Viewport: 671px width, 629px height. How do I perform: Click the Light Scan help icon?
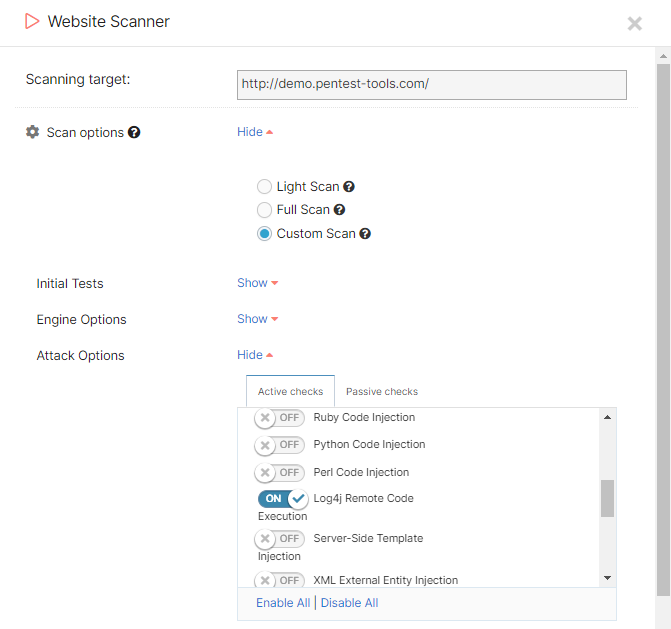(349, 187)
